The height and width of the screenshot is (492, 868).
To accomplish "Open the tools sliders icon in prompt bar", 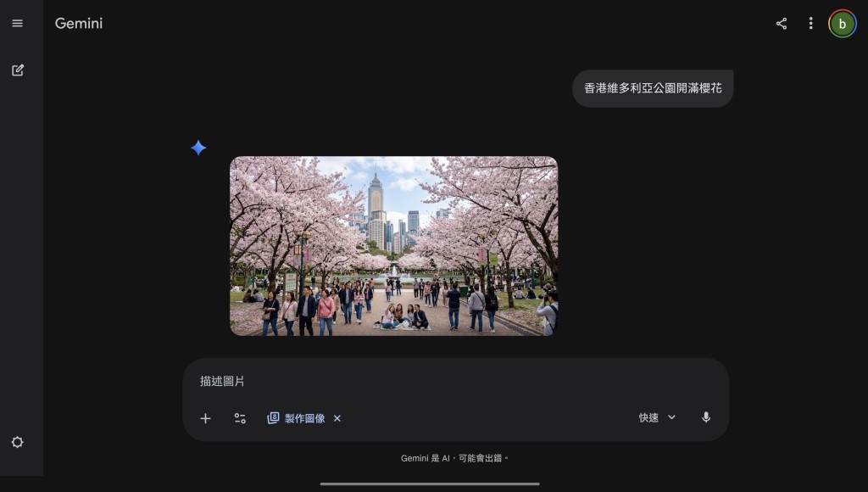I will tap(240, 418).
